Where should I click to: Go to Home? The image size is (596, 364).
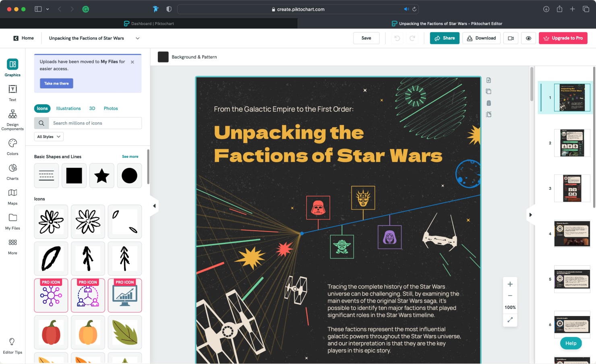pyautogui.click(x=23, y=38)
